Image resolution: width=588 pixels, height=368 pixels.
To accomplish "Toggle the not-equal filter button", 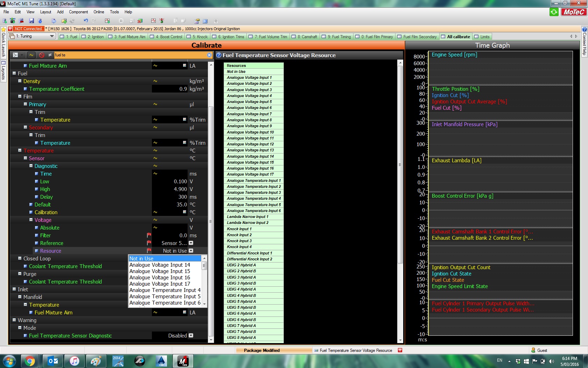I will coord(50,55).
